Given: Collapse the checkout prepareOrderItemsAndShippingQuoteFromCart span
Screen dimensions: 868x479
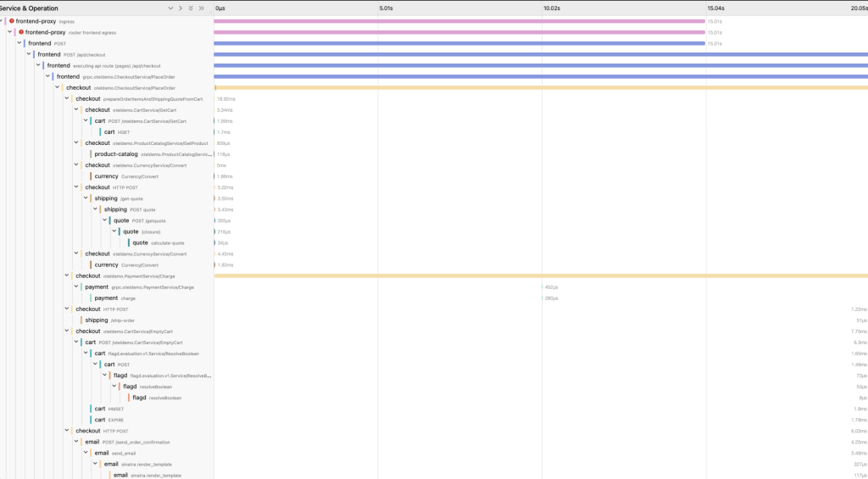Looking at the screenshot, I should pyautogui.click(x=67, y=98).
